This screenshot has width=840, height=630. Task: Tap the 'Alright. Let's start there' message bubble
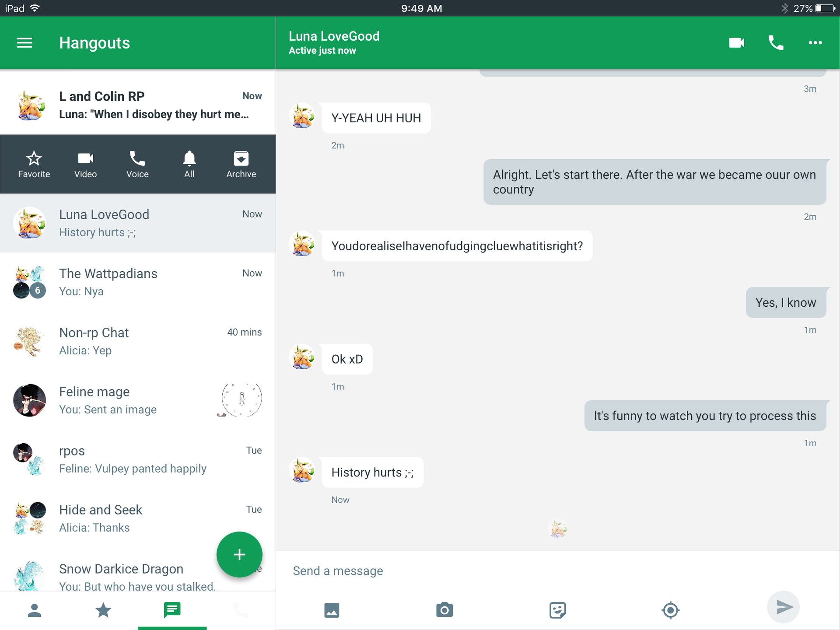654,182
